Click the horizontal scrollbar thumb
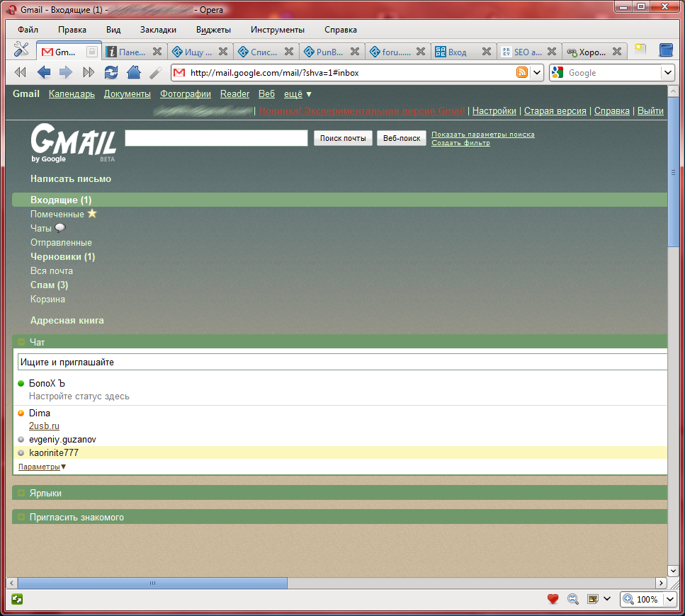Screen dimensions: 685x616 pos(152,583)
